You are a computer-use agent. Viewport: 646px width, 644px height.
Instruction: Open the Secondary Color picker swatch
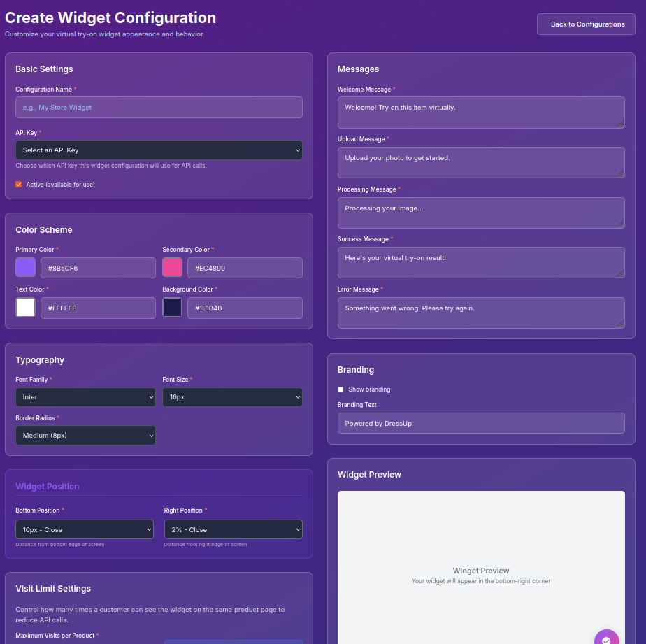click(x=172, y=267)
